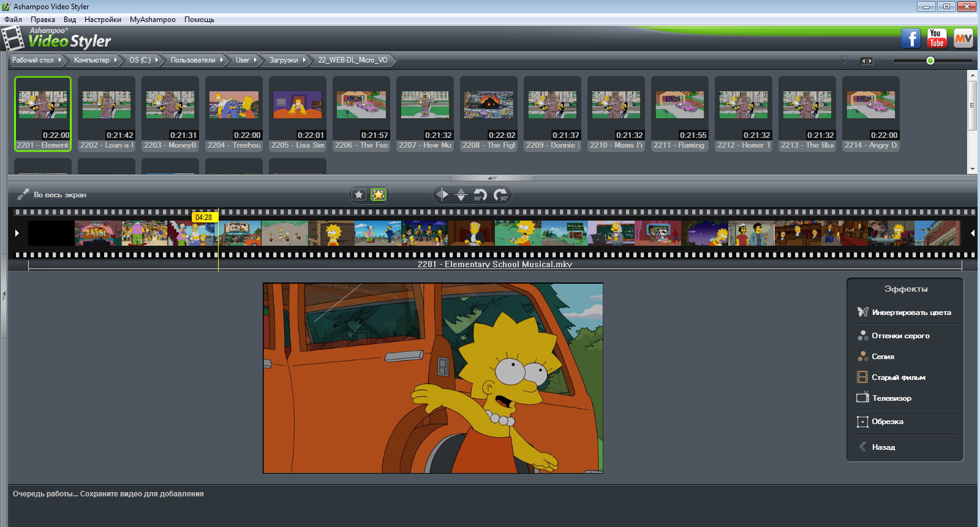The height and width of the screenshot is (527, 980).
Task: Apply the Телевизор TV effect
Action: (884, 398)
